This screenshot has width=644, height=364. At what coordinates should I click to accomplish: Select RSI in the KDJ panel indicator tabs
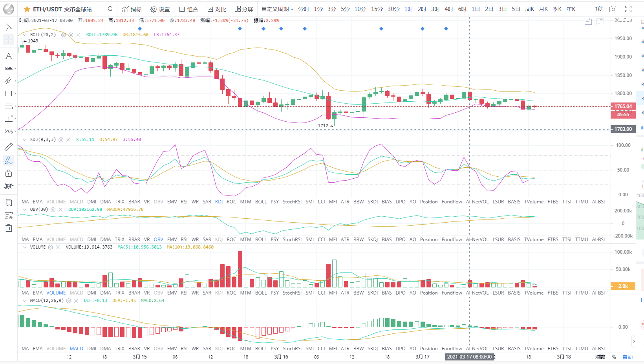pos(184,202)
